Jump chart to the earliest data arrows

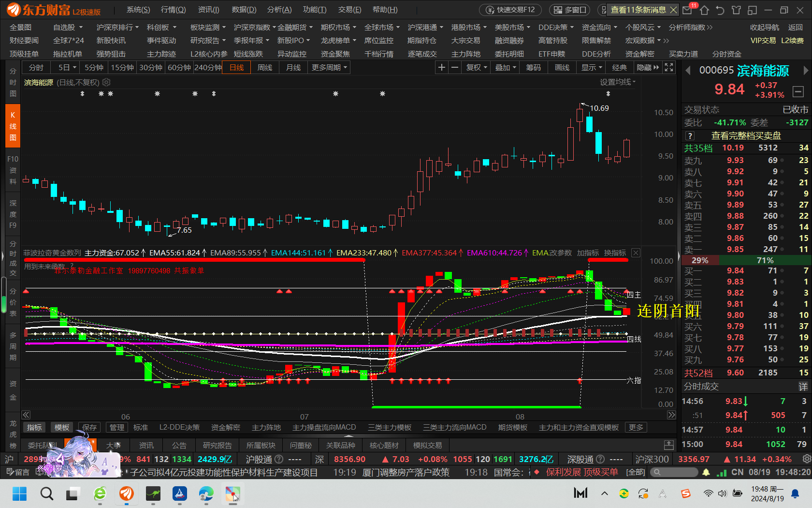26,415
